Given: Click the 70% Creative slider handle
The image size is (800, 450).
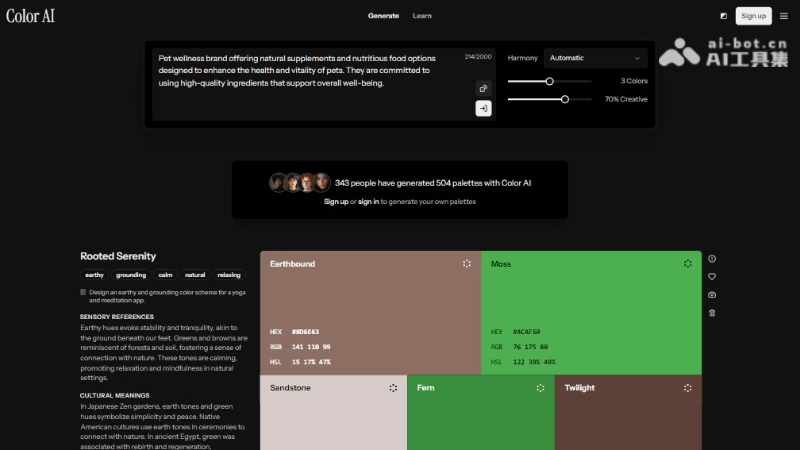Looking at the screenshot, I should tap(565, 99).
